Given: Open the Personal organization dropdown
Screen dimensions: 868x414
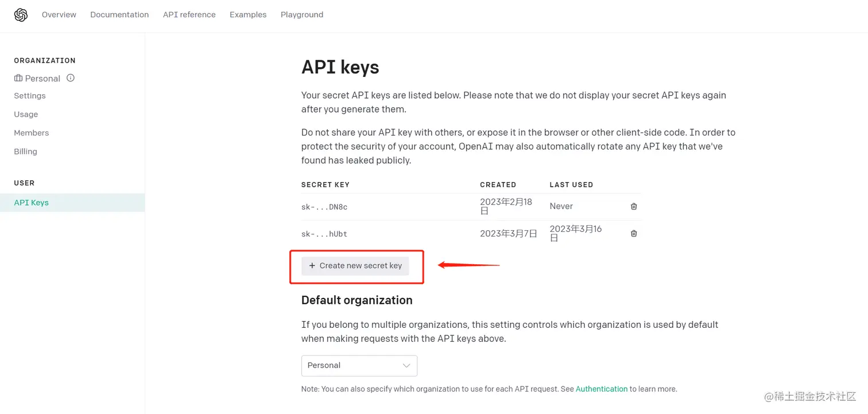Looking at the screenshot, I should click(359, 365).
